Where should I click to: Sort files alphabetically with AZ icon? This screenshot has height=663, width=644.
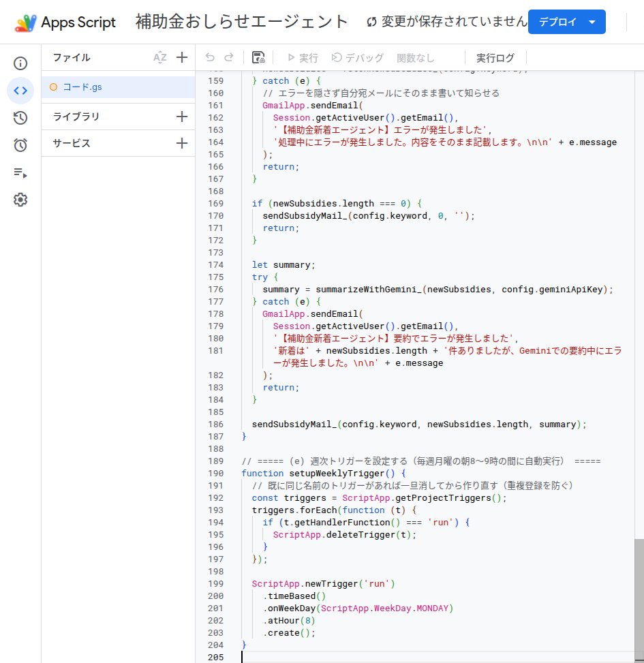(x=160, y=57)
